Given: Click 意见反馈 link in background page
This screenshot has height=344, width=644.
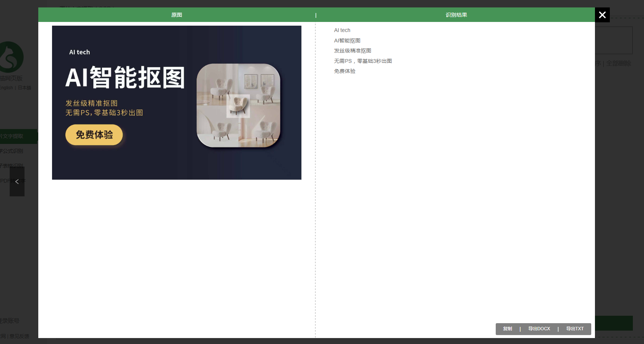Looking at the screenshot, I should [x=19, y=336].
